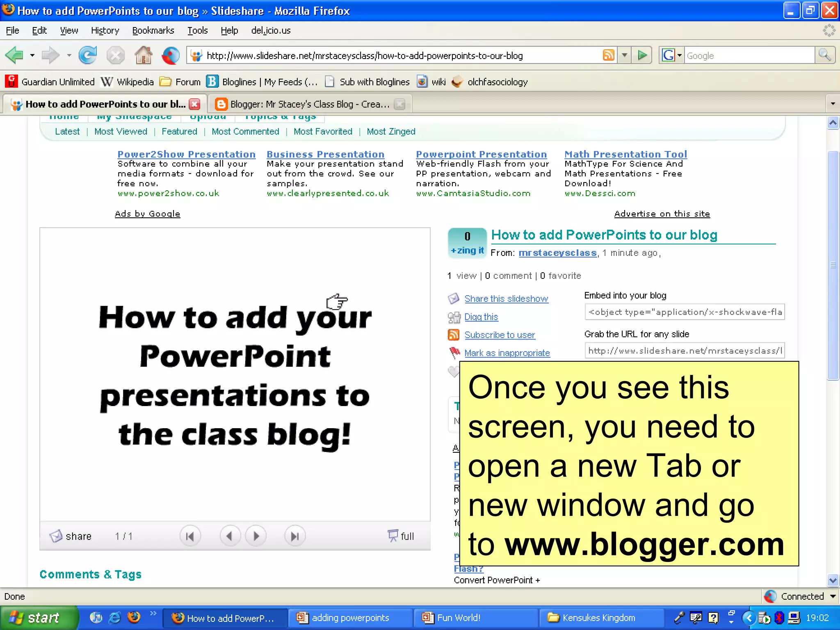Click the Grab the URL field
Viewport: 840px width, 630px height.
(x=685, y=351)
